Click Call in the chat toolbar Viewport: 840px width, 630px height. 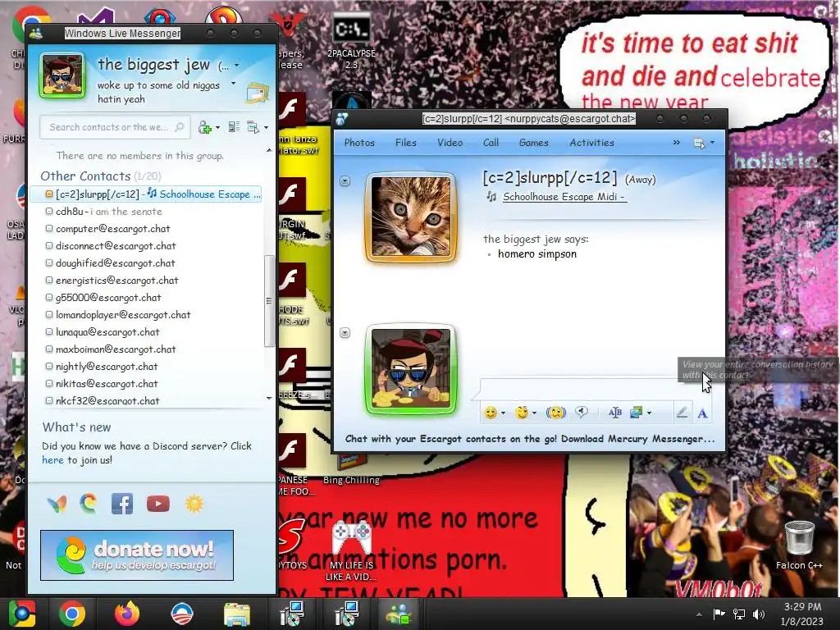(x=491, y=143)
